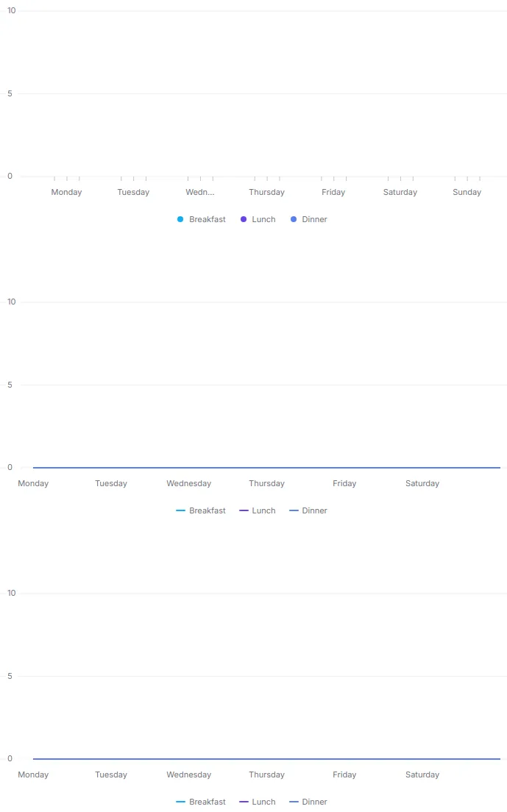Screen dimensions: 507x812
Task: Select Monday label on first chart axis
Action: [x=66, y=192]
